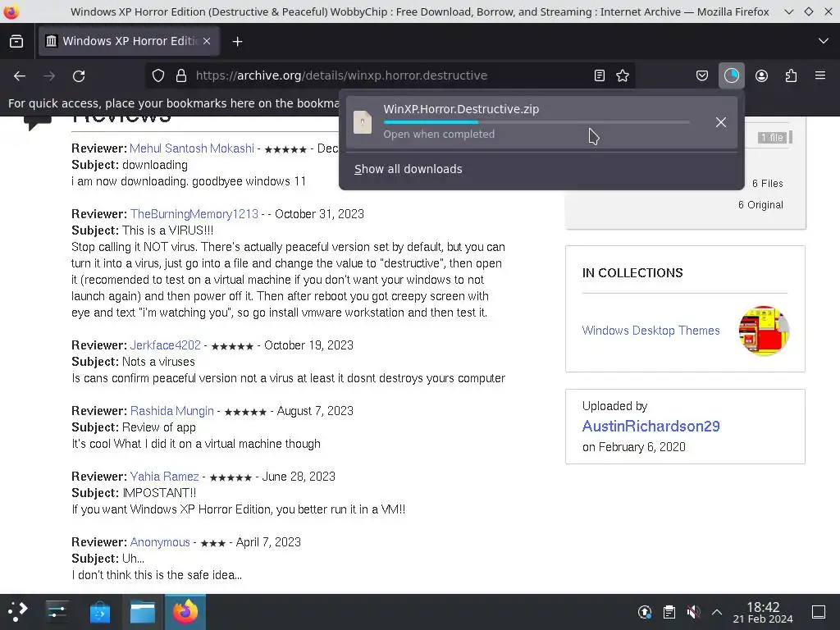Image resolution: width=840 pixels, height=630 pixels.
Task: Open uploader AustinRichardson29 profile
Action: [651, 426]
